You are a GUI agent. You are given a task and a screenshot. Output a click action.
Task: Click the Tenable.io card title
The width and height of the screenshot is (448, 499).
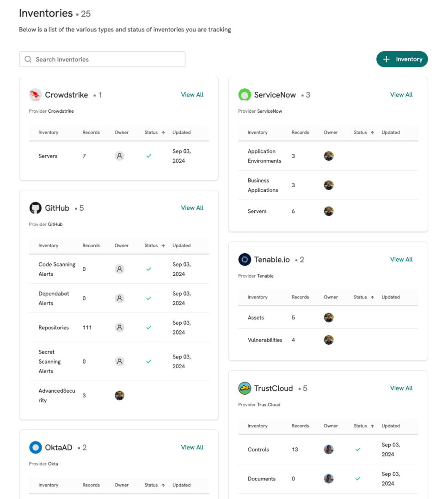tap(272, 260)
